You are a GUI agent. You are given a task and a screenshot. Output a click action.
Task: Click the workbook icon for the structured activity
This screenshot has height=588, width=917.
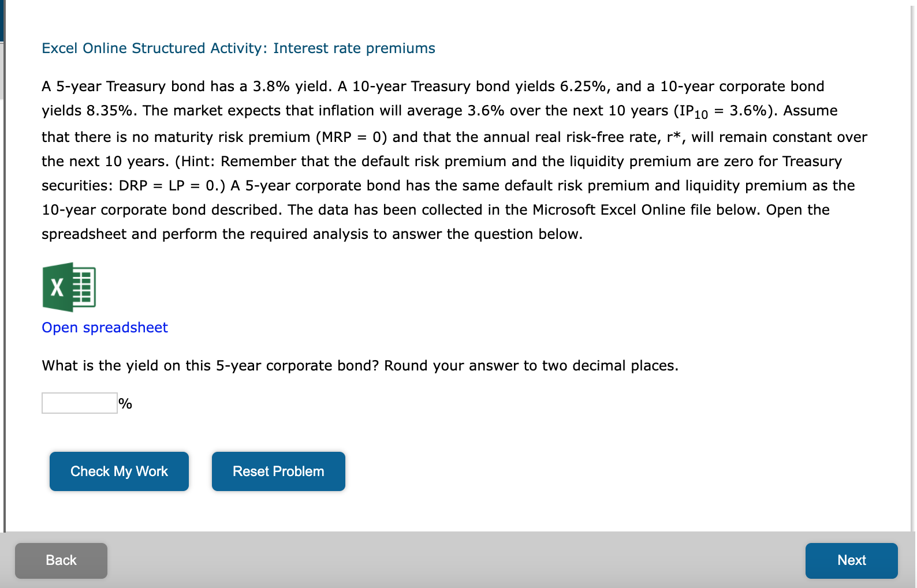pos(69,287)
